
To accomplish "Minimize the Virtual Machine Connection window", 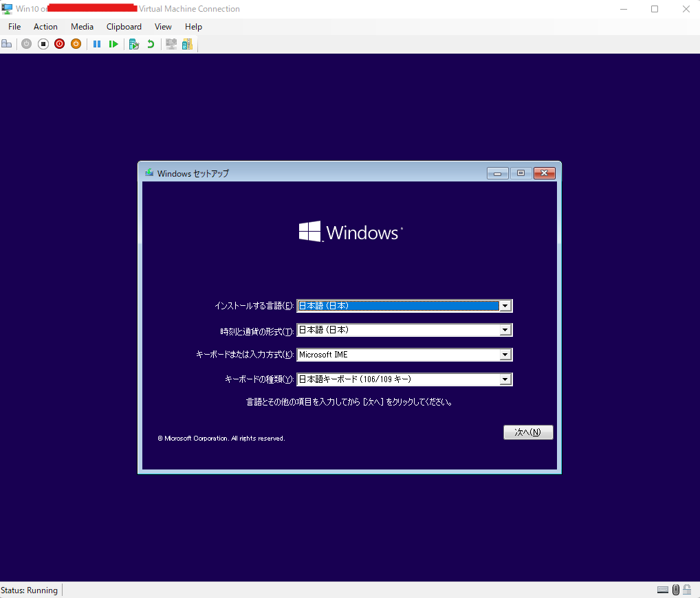I will 624,9.
